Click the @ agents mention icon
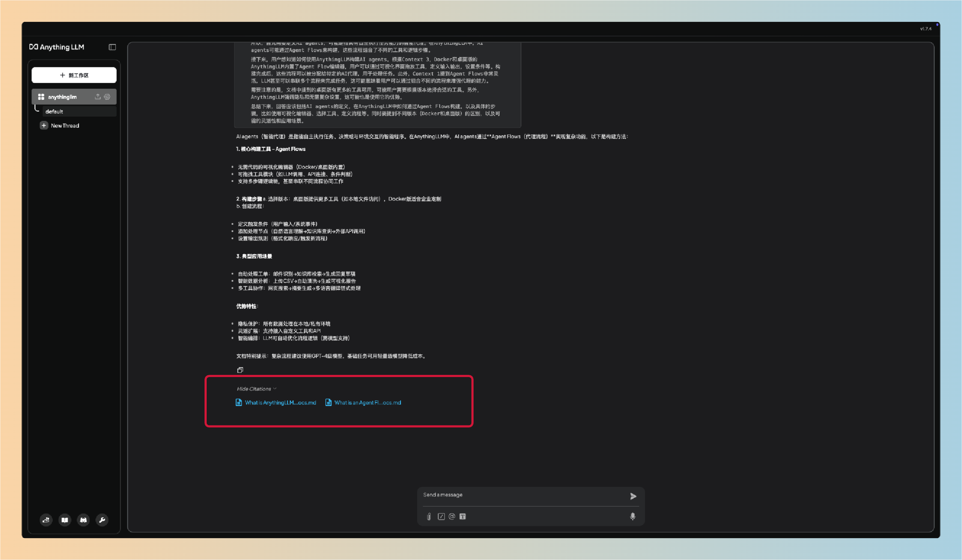 452,517
